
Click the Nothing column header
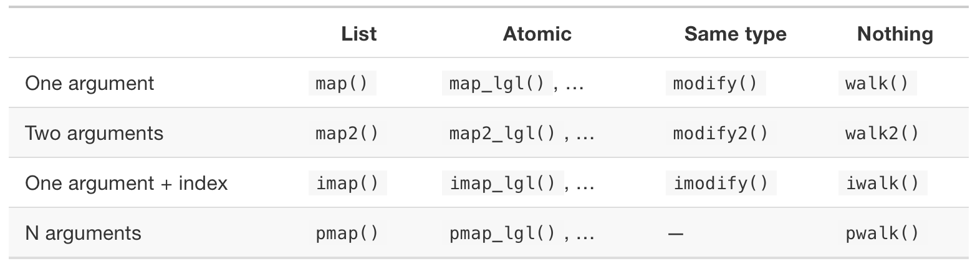click(895, 34)
